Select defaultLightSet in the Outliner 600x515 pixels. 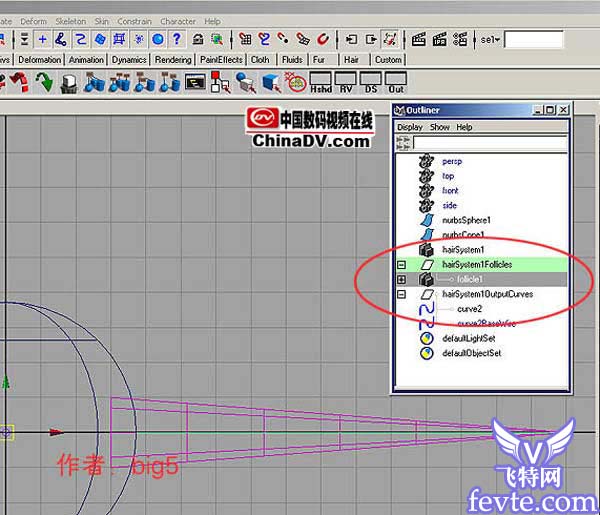(x=469, y=339)
